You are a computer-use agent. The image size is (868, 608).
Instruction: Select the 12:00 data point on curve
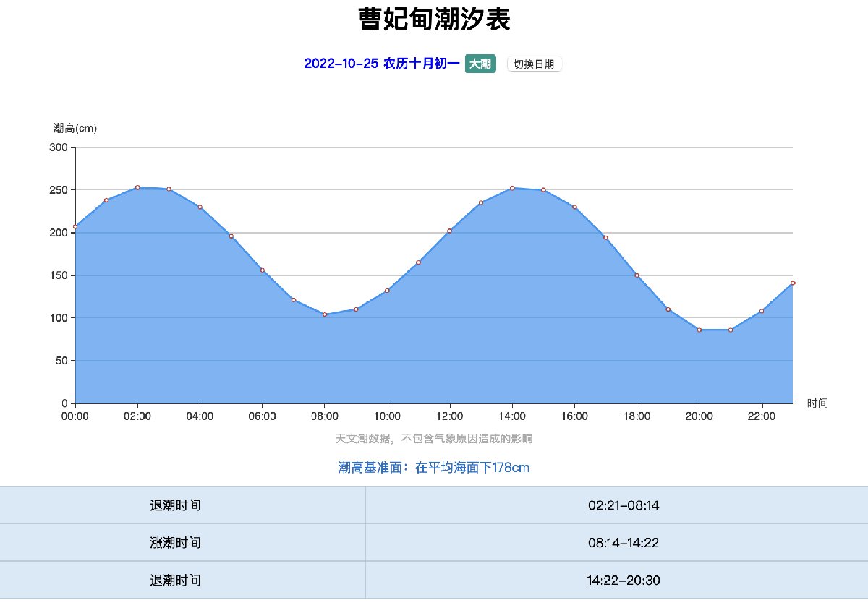[450, 231]
